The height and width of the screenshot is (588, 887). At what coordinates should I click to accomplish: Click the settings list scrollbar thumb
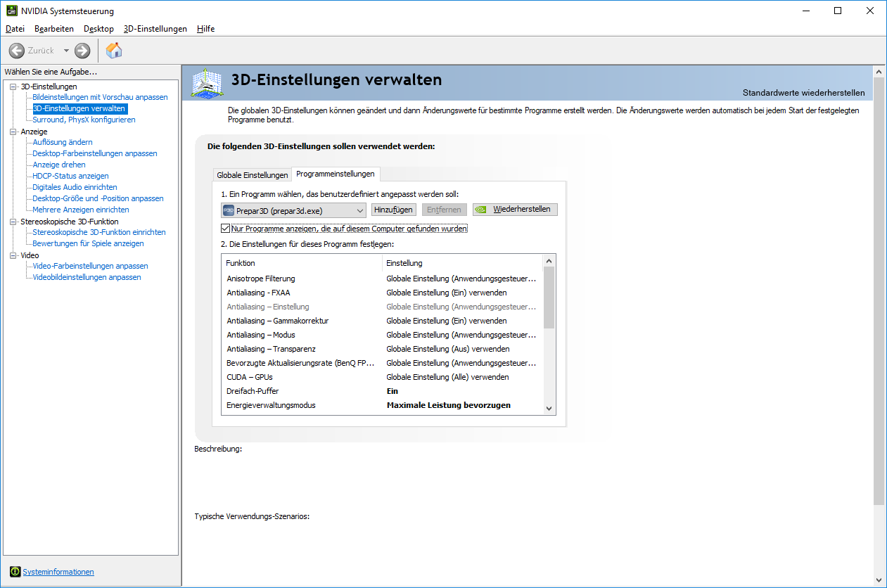pyautogui.click(x=549, y=298)
